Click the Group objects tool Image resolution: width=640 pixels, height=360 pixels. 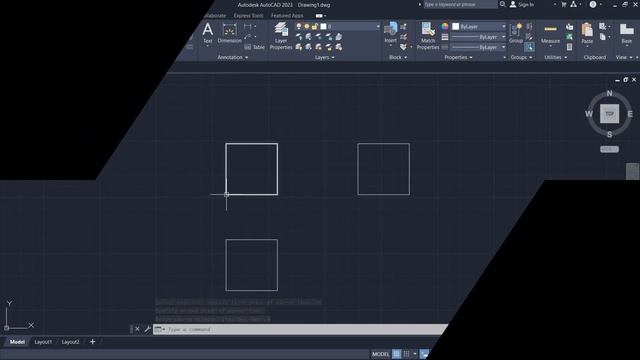516,33
